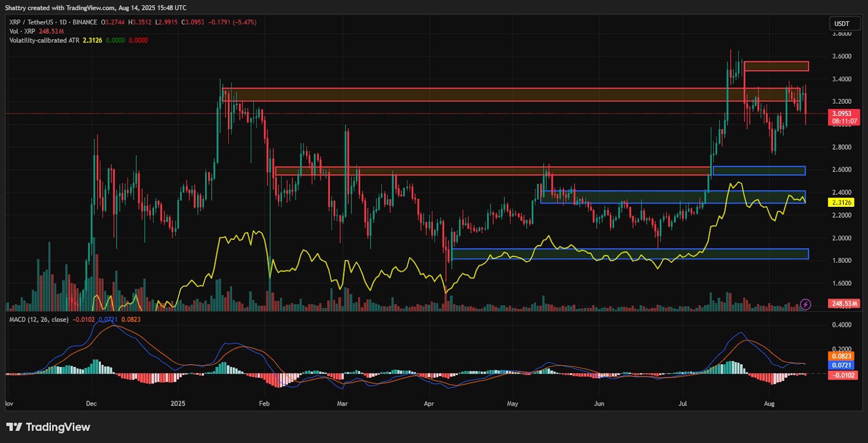Click the 1.8000 price scale label
This screenshot has width=868, height=443.
pyautogui.click(x=841, y=261)
